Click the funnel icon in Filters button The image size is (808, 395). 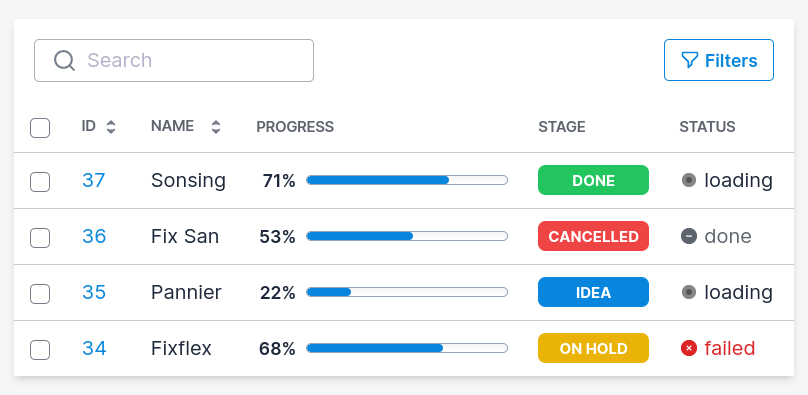tap(689, 60)
